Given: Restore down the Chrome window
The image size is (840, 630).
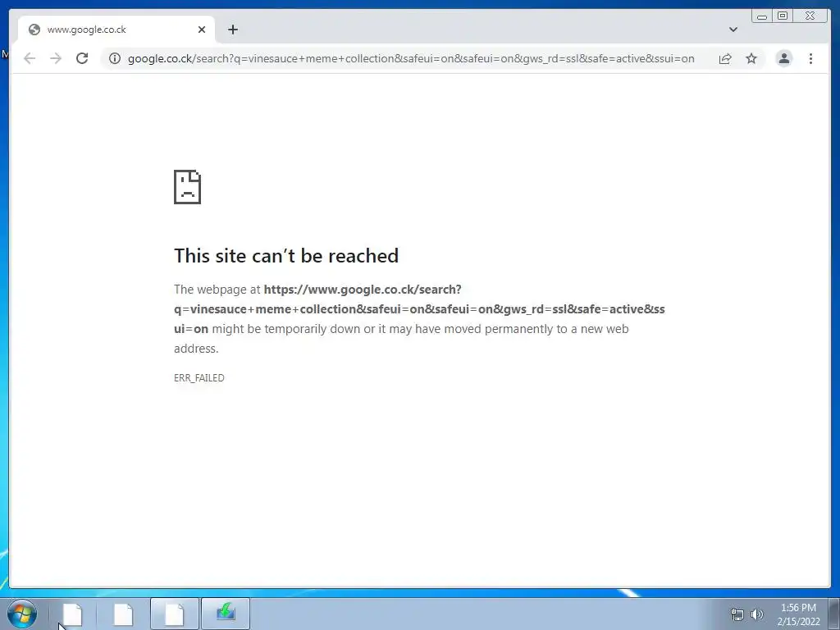Looking at the screenshot, I should (x=783, y=16).
